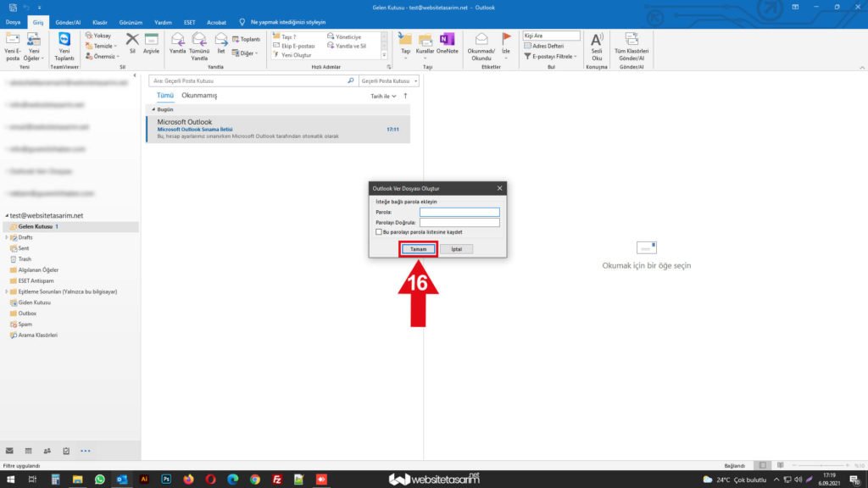Click the Yeni E-posta icon
The image size is (868, 488).
pos(13,41)
